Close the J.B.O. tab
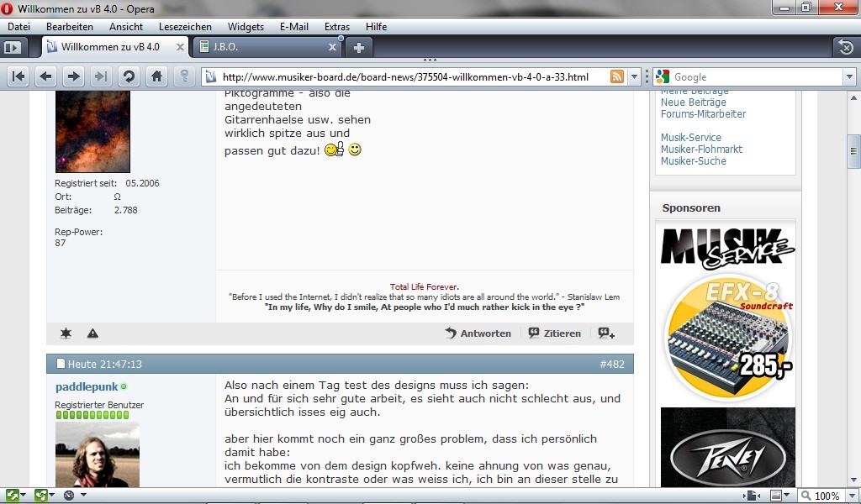 [x=332, y=47]
